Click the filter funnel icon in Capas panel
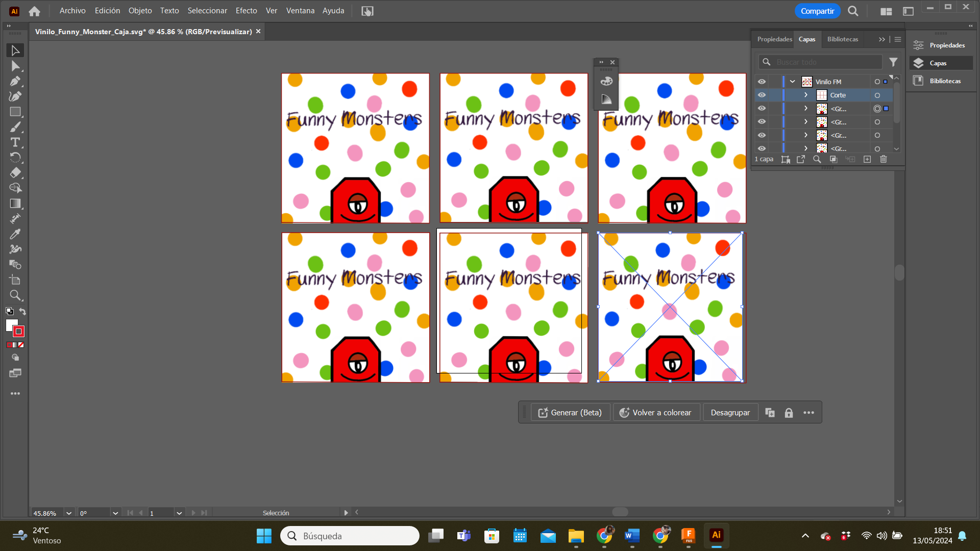Screen dimensions: 980x551 point(893,62)
